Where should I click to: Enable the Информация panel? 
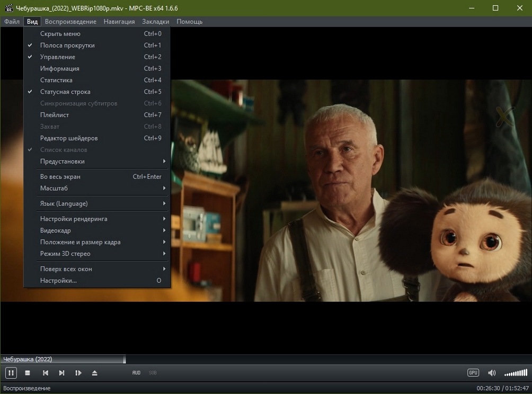point(97,68)
